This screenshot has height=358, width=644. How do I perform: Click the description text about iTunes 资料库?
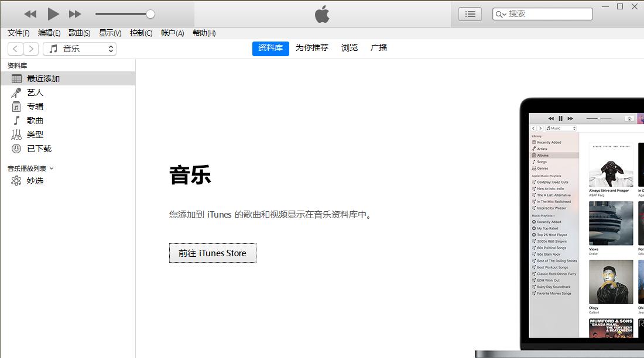[270, 214]
